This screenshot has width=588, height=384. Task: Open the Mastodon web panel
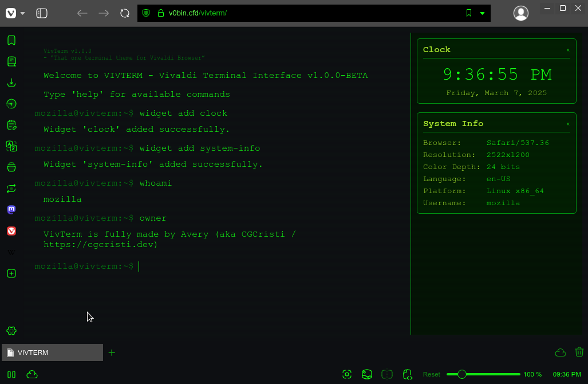11,209
